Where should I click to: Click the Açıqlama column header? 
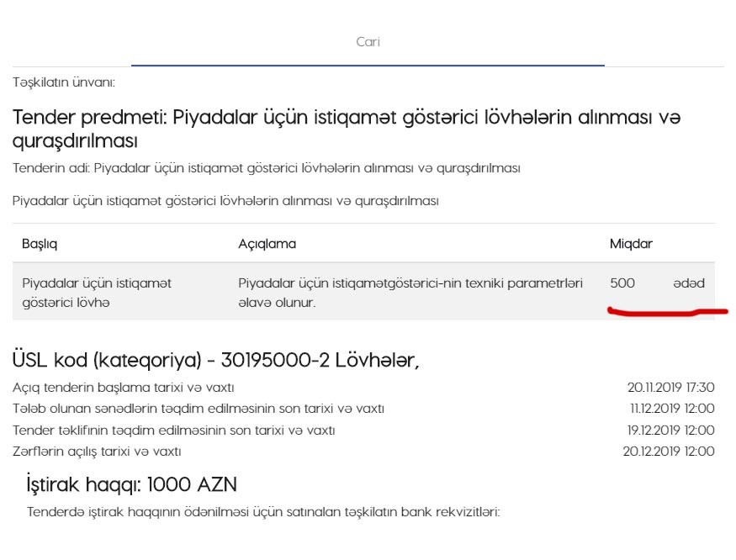[x=267, y=244]
